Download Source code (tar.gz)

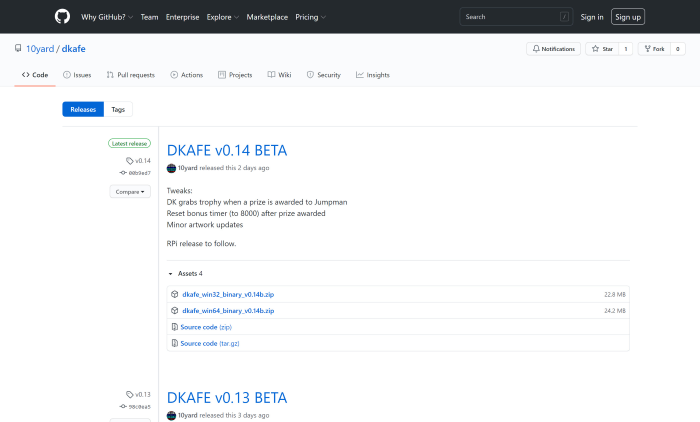pos(210,343)
